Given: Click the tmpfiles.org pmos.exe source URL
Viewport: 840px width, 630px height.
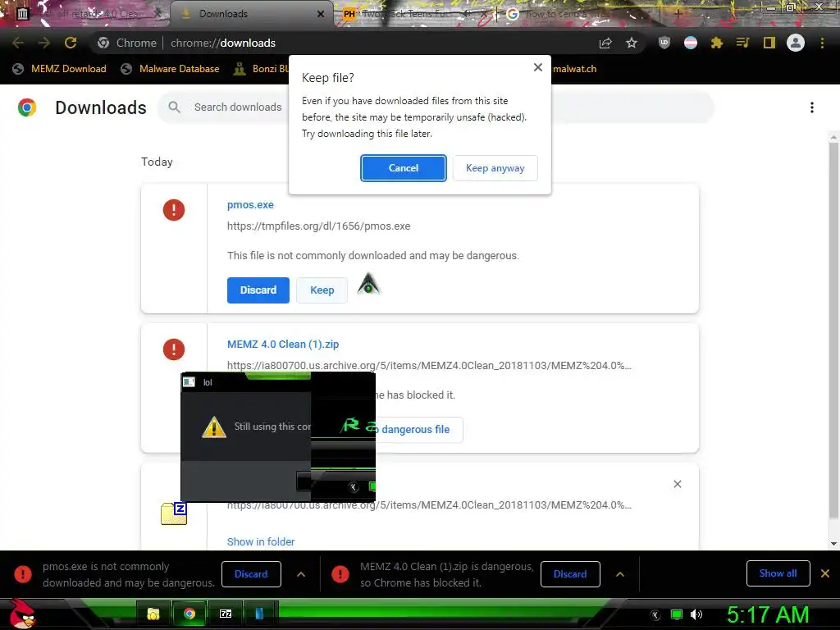Looking at the screenshot, I should 319,226.
